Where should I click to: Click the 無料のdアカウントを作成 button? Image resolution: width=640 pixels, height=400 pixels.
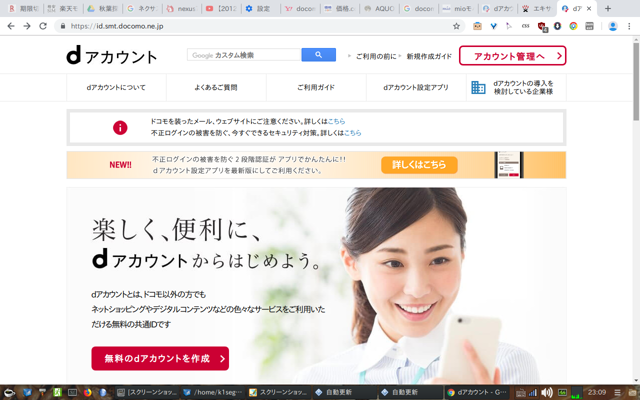[x=160, y=358]
